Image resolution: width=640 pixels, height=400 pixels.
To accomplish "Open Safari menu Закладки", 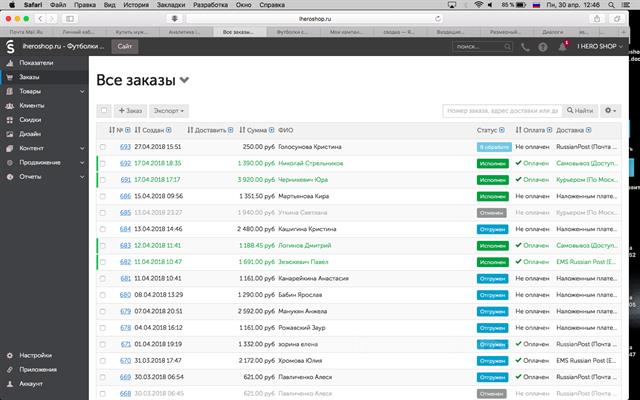I will point(171,5).
